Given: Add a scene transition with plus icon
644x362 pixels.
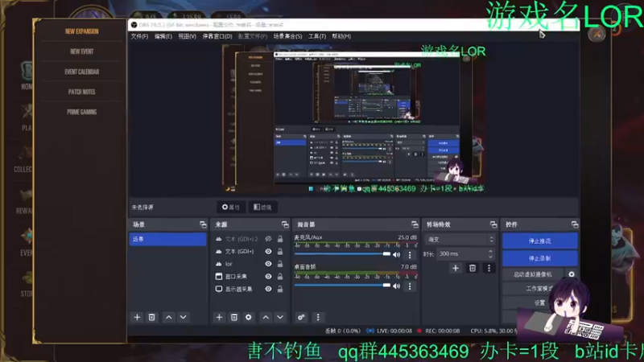Looking at the screenshot, I should pos(456,269).
